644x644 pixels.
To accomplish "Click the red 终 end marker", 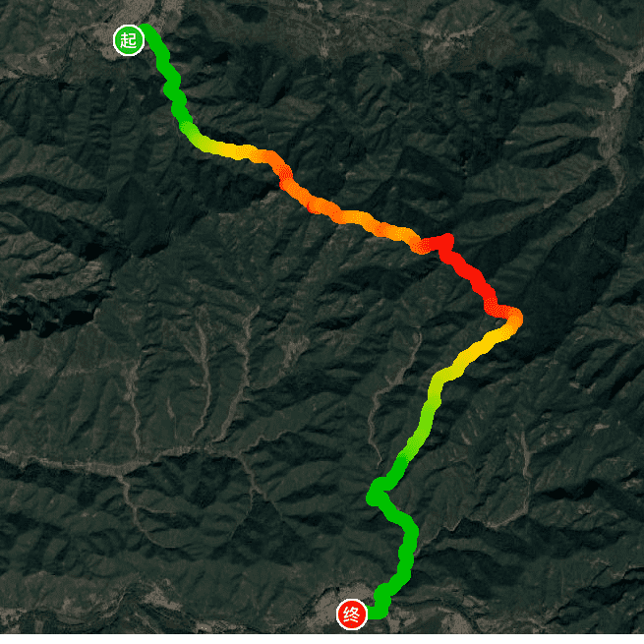I will (x=352, y=615).
